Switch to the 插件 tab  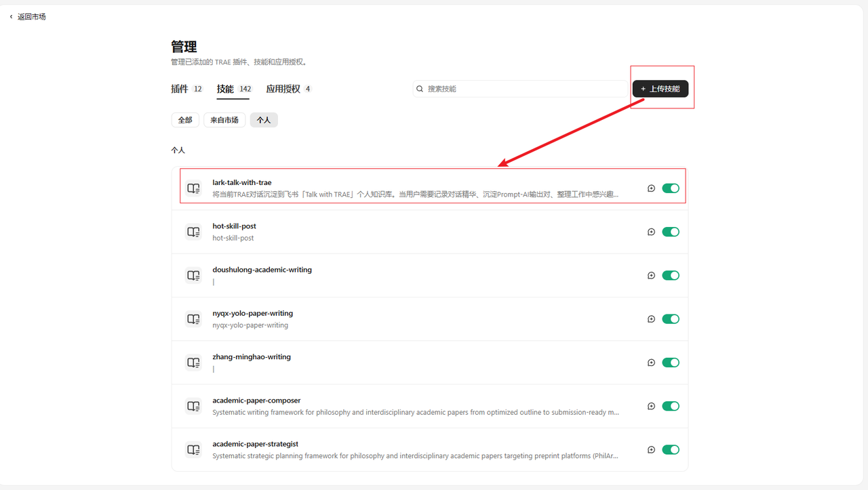click(186, 89)
